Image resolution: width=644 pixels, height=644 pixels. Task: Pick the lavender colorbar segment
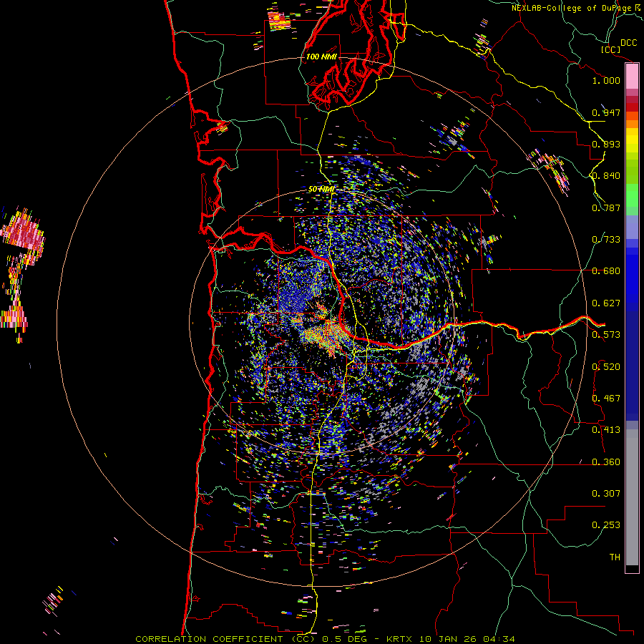632,227
